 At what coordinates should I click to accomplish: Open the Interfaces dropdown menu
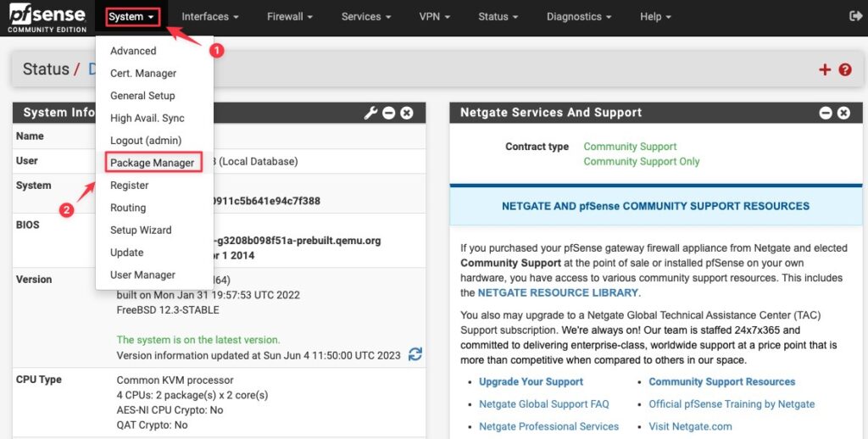click(x=210, y=17)
